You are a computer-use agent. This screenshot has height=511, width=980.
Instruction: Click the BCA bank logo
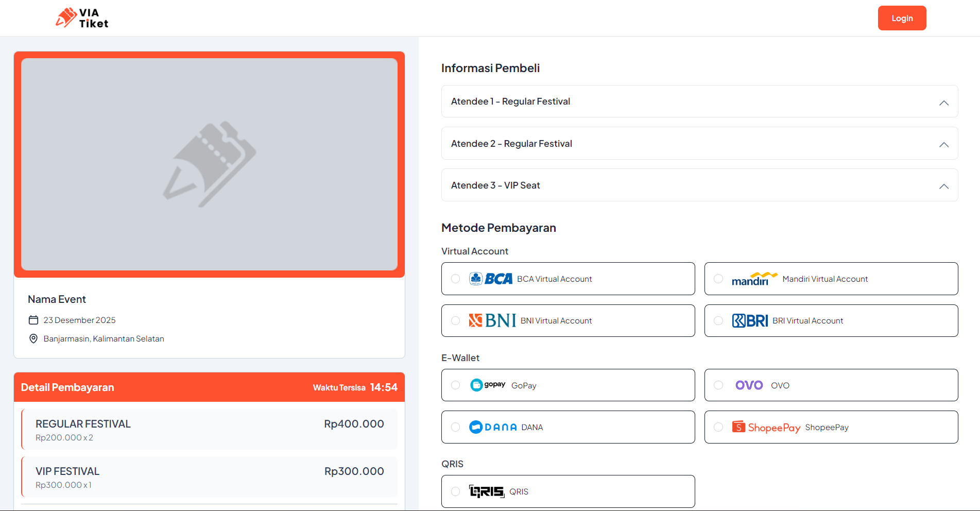click(x=491, y=279)
